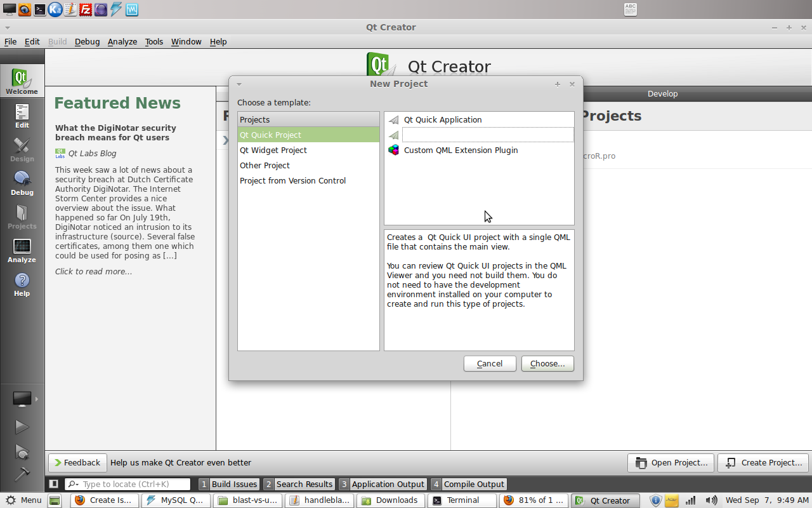Show Build Issues output pane
The image size is (812, 508).
click(229, 484)
